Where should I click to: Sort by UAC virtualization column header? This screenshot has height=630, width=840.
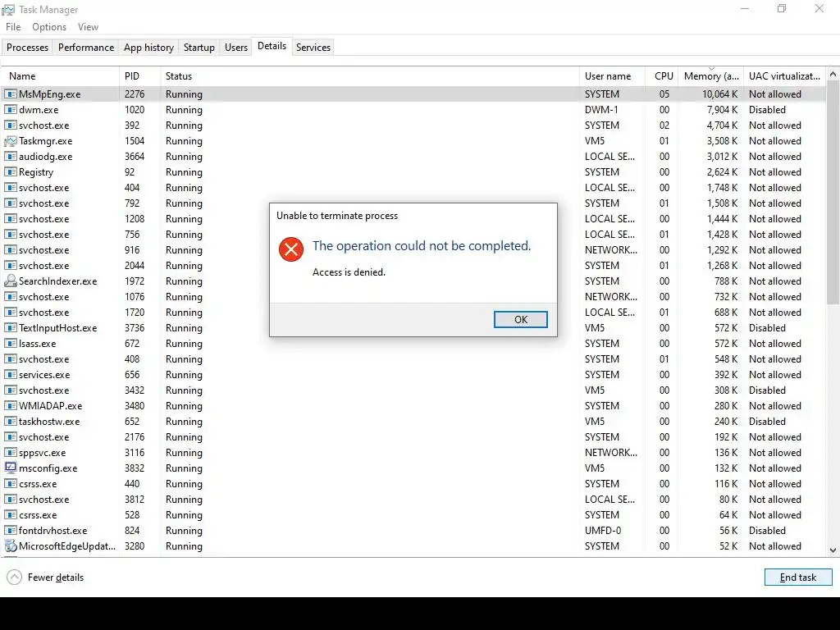pyautogui.click(x=785, y=76)
